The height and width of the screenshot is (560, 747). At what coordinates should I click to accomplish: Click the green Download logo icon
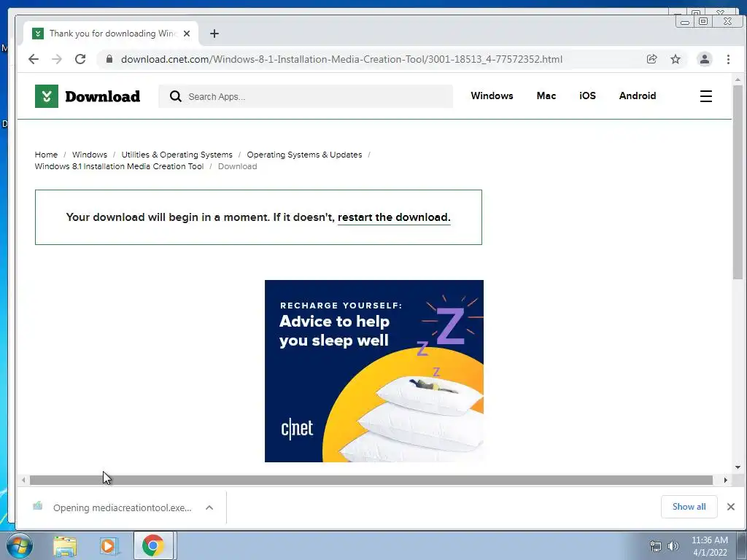tap(47, 96)
